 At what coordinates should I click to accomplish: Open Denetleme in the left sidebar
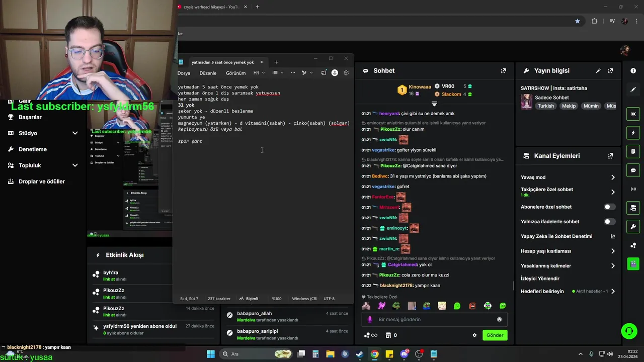[x=33, y=149]
